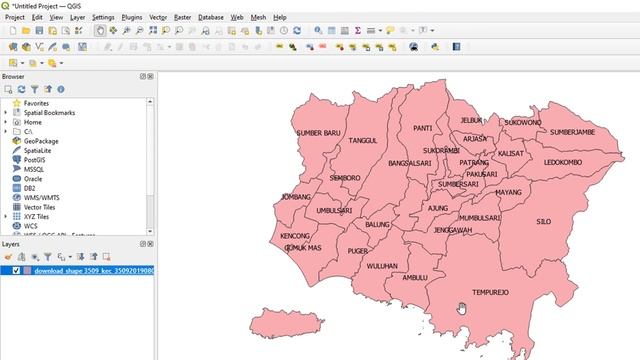Screen dimensions: 640x360
Task: Select Favorites in the Browser tree
Action: point(36,103)
